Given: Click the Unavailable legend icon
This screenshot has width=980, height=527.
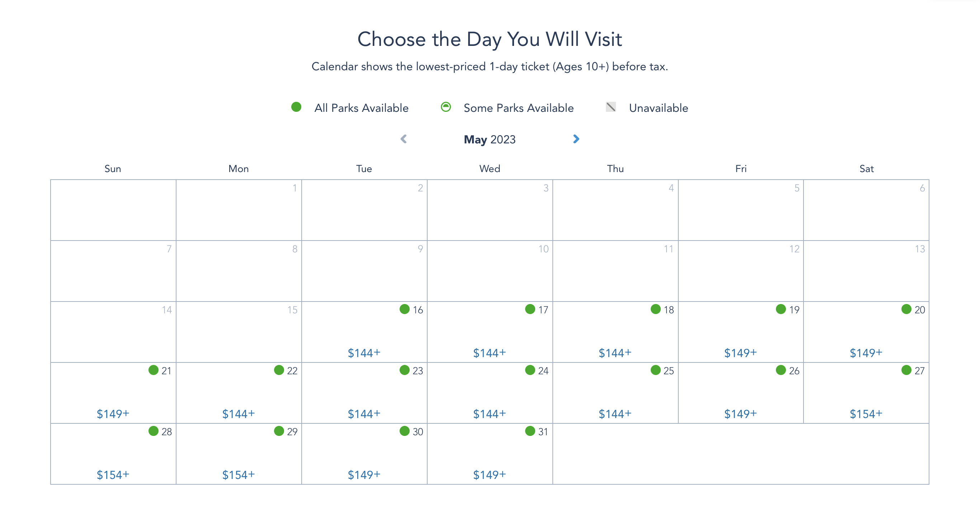Looking at the screenshot, I should click(x=611, y=107).
